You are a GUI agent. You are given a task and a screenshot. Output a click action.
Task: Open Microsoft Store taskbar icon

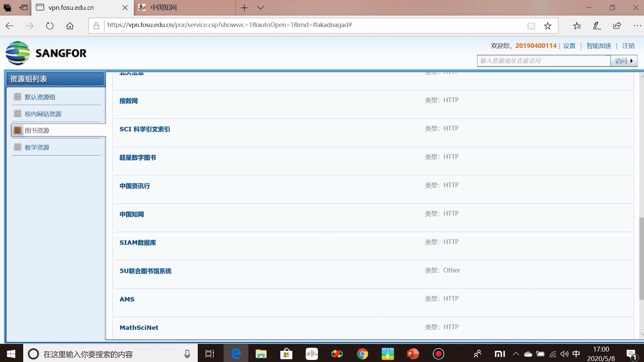tap(286, 354)
